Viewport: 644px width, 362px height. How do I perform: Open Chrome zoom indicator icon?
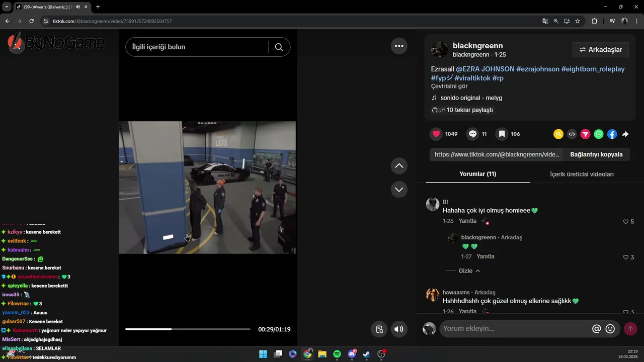coord(556,21)
